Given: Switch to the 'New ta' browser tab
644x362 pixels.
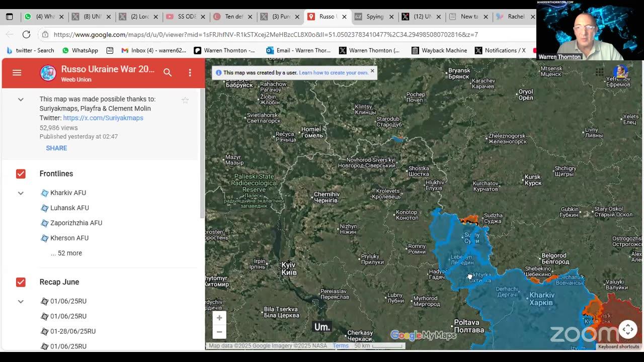Looking at the screenshot, I should coord(468,17).
